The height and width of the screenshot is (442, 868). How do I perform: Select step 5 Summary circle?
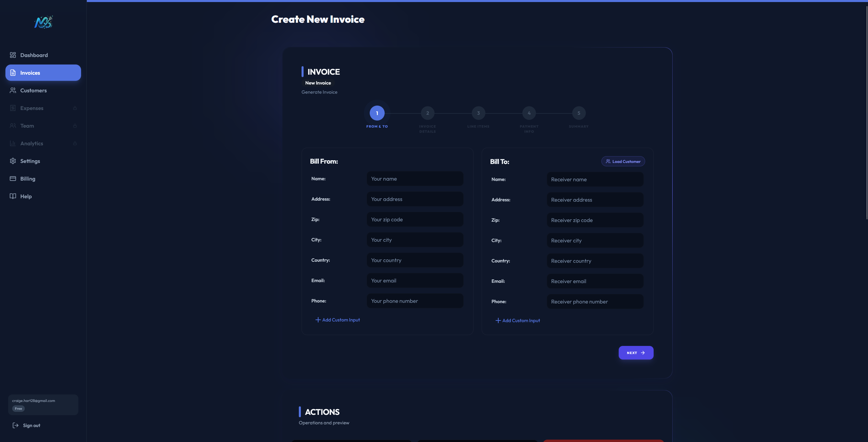(x=579, y=113)
